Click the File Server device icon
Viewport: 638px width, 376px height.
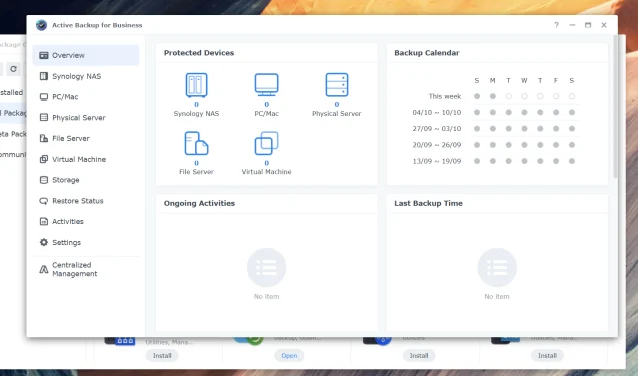point(197,143)
